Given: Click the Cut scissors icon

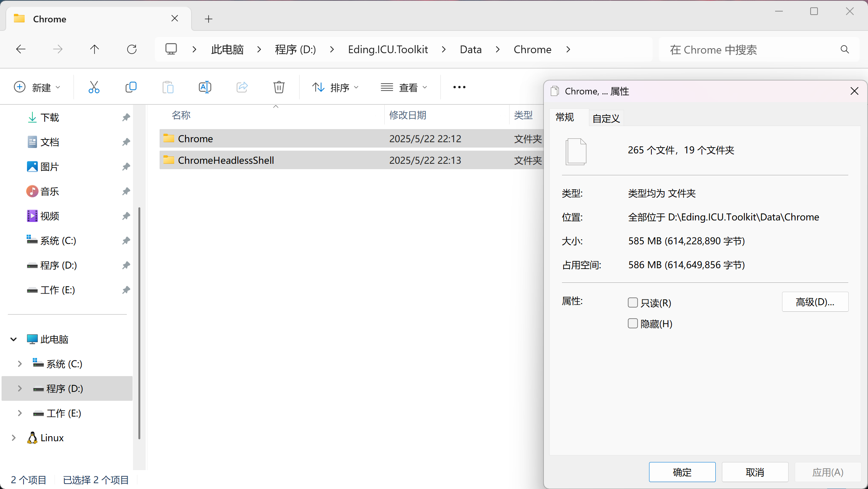Looking at the screenshot, I should click(x=94, y=87).
